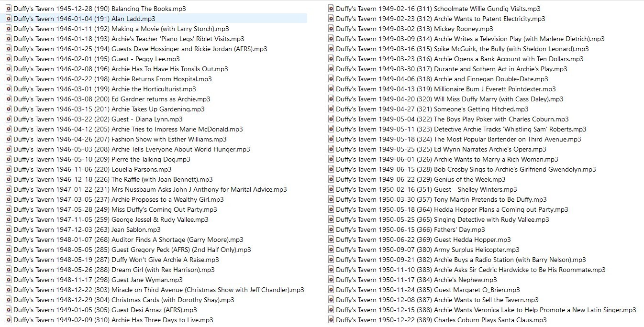Click the mp3 icon for Balancing The Books
The height and width of the screenshot is (327, 644).
[9, 9]
